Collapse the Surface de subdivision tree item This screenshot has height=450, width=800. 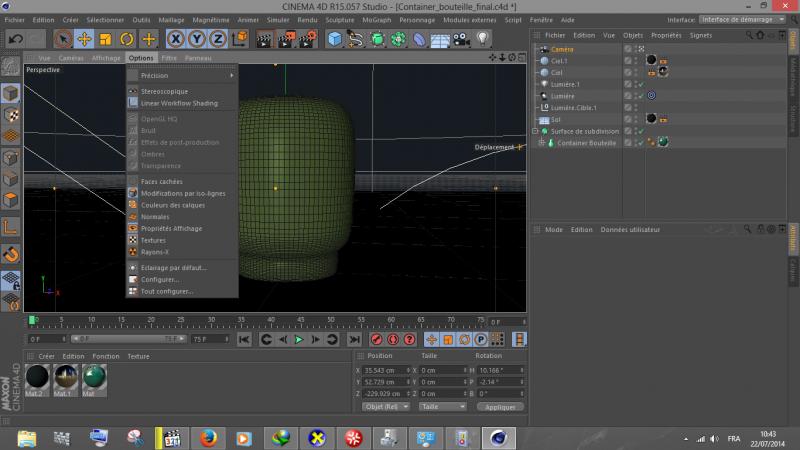click(x=535, y=131)
